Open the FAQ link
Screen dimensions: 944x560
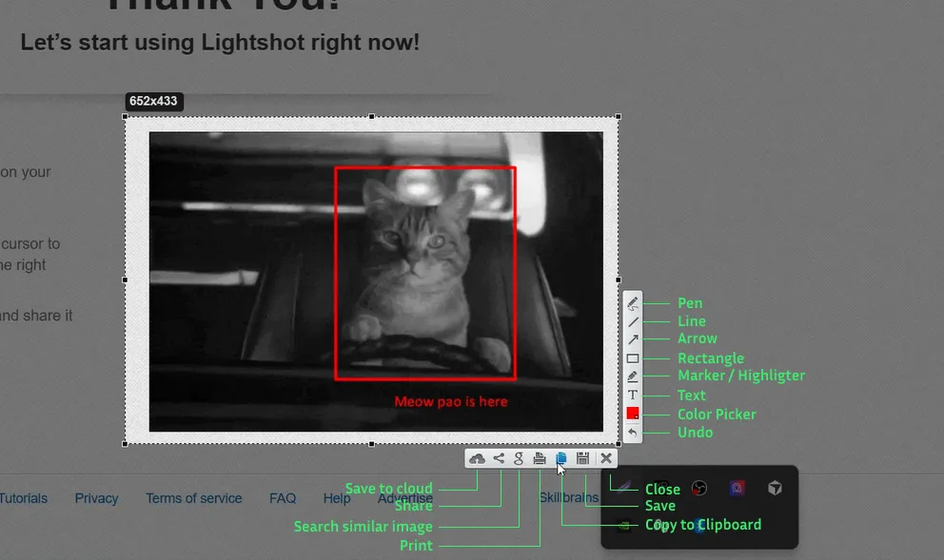pyautogui.click(x=283, y=498)
